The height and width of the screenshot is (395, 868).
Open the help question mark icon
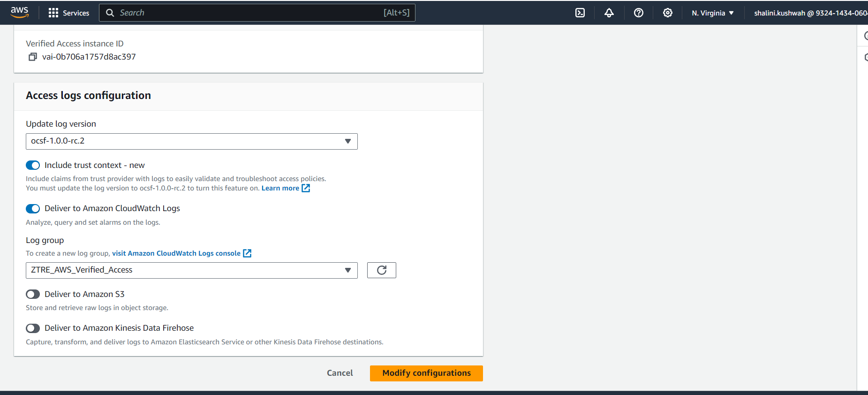(x=639, y=13)
